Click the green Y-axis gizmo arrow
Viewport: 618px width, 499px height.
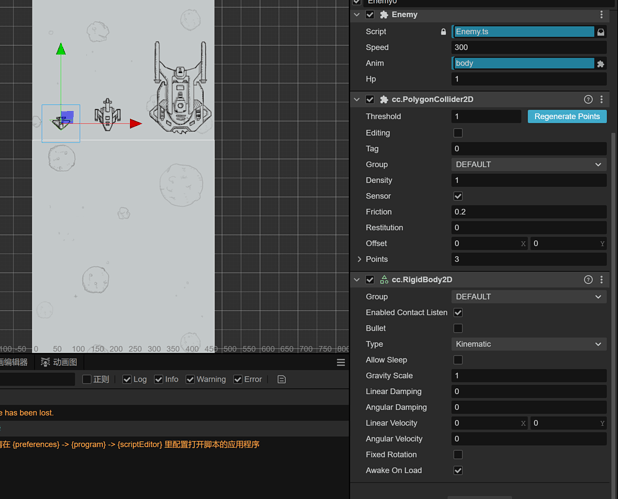pos(61,49)
